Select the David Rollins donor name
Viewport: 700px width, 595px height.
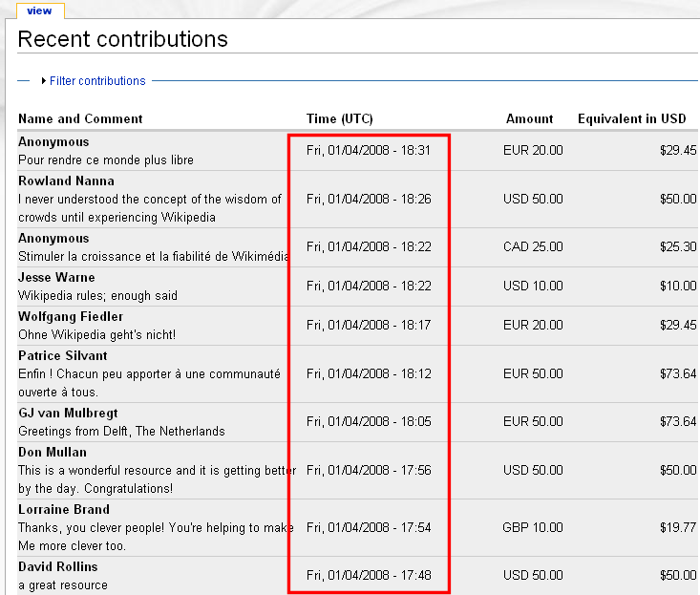point(58,566)
